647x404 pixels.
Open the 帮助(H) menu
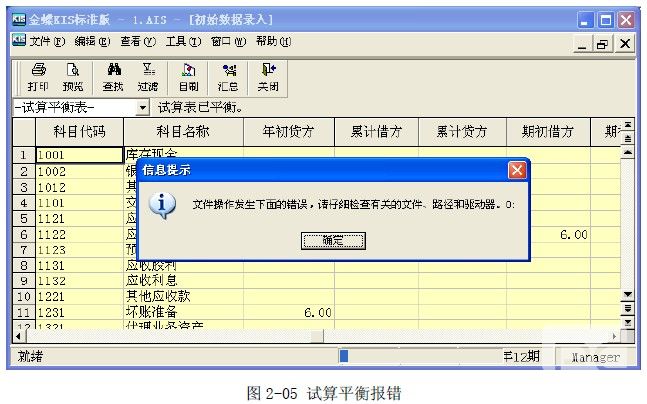point(273,43)
